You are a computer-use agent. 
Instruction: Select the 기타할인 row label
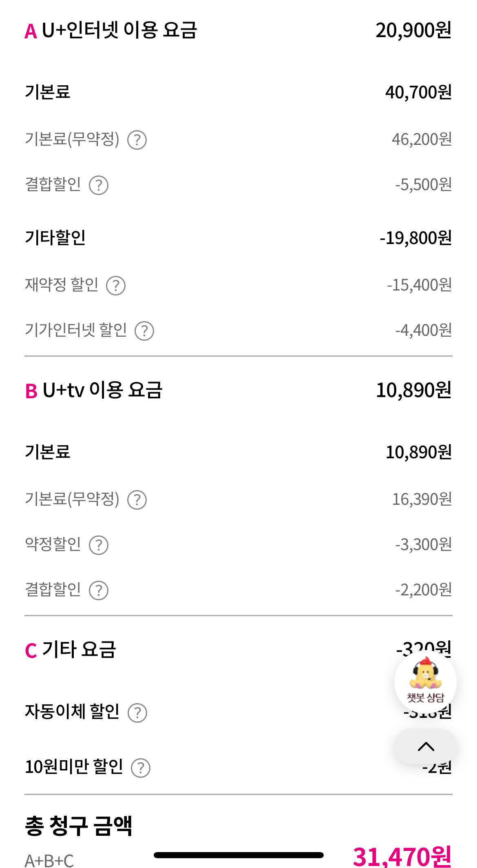[x=55, y=238]
